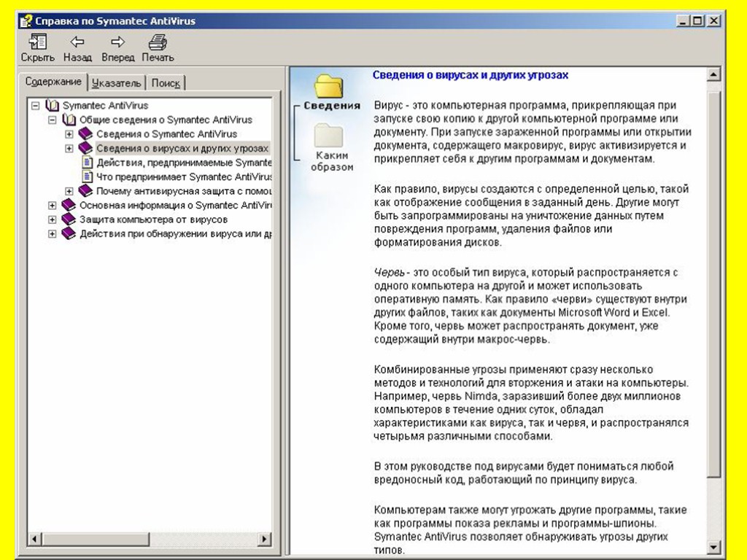Image resolution: width=747 pixels, height=560 pixels.
Task: Click the content pane scrollbar up arrow
Action: tap(713, 74)
